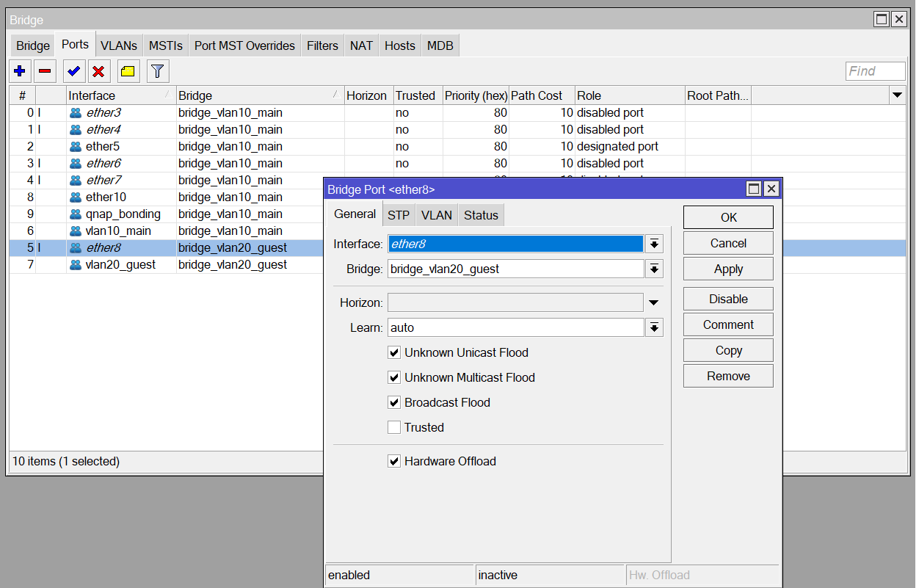Enable the Trusted checkbox
This screenshot has width=919, height=588.
(x=394, y=427)
